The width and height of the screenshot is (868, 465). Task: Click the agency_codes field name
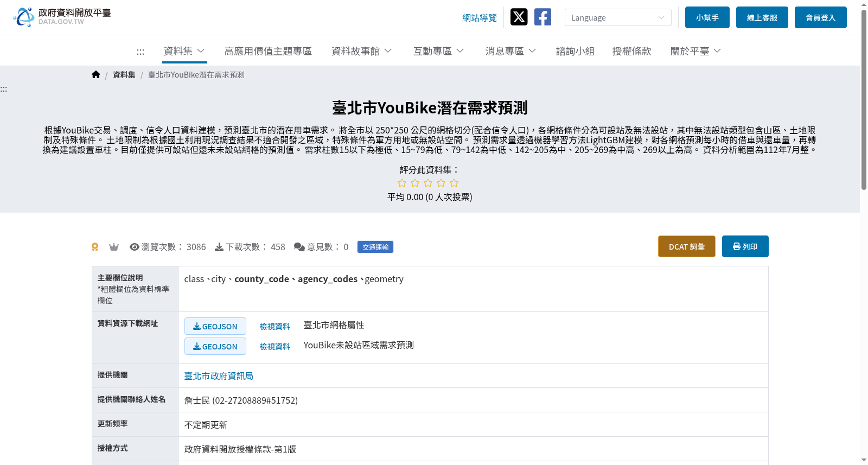328,279
